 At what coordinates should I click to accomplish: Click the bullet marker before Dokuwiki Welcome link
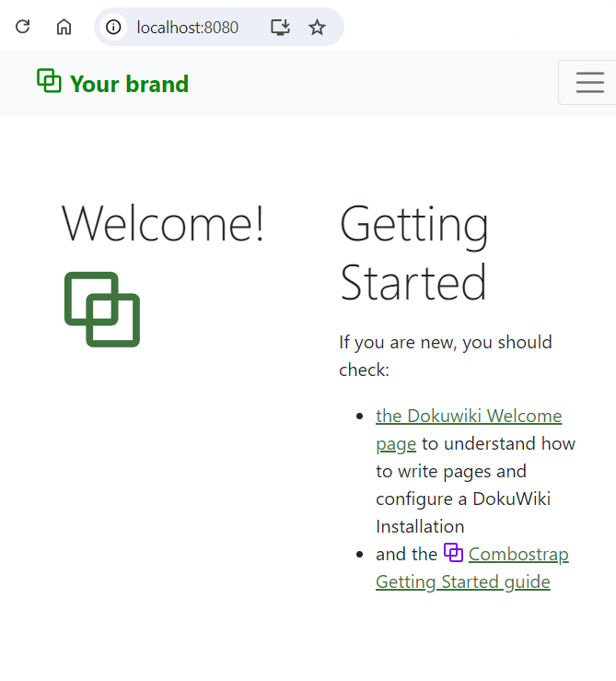(360, 417)
